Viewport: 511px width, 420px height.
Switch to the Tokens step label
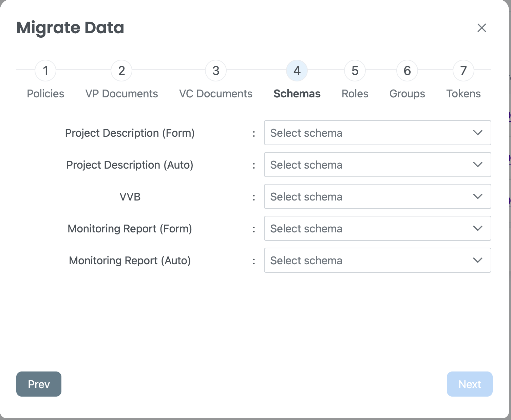463,94
